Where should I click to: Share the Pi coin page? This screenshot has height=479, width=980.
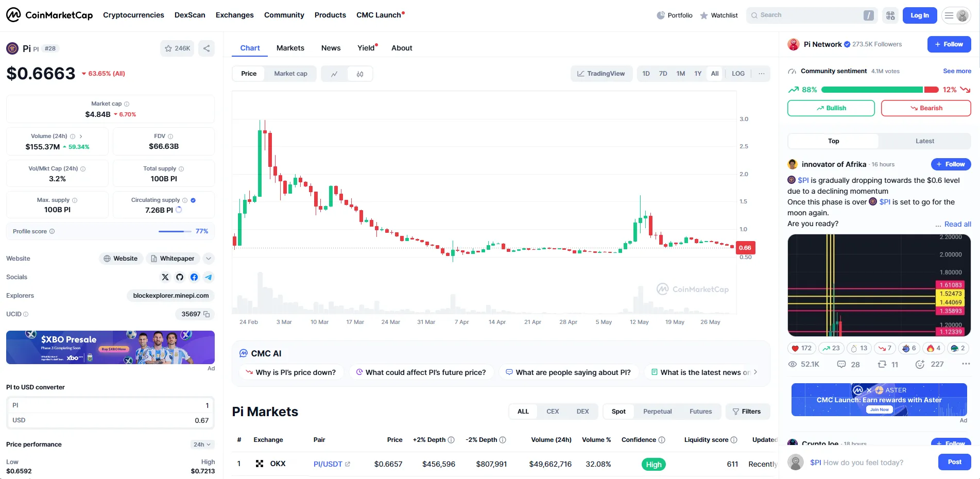[x=207, y=48]
